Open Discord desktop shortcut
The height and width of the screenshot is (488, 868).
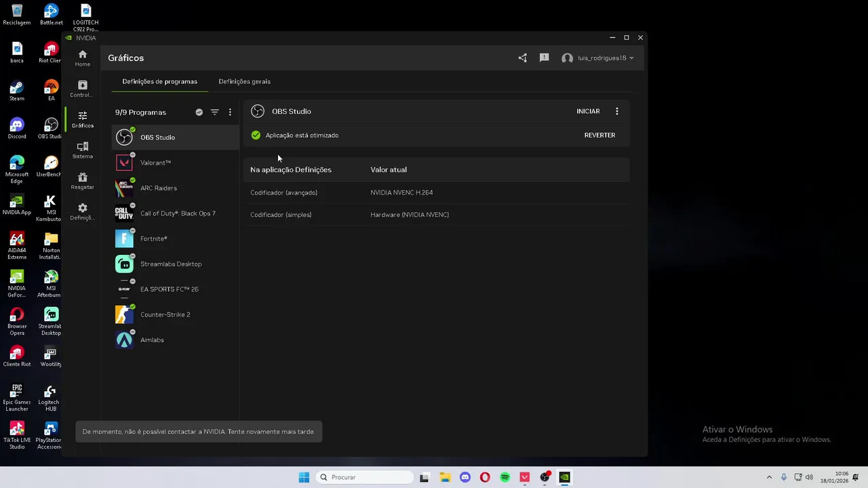click(x=17, y=129)
